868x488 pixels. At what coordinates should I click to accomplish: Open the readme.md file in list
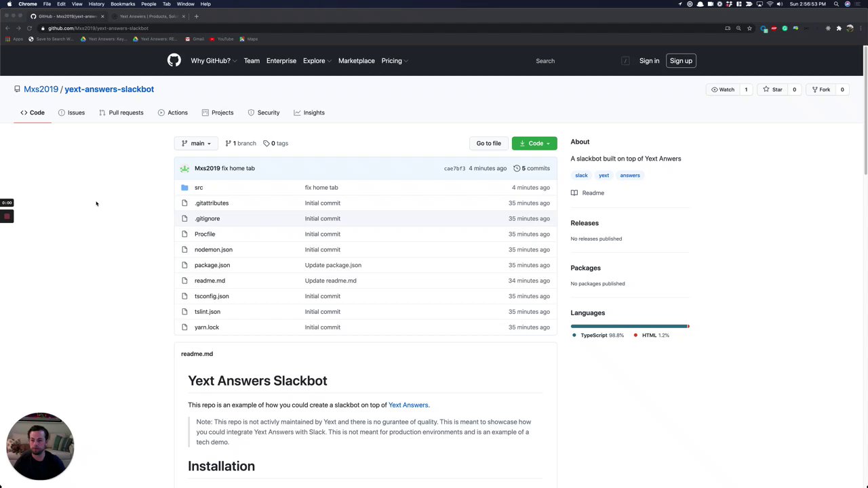[210, 281]
